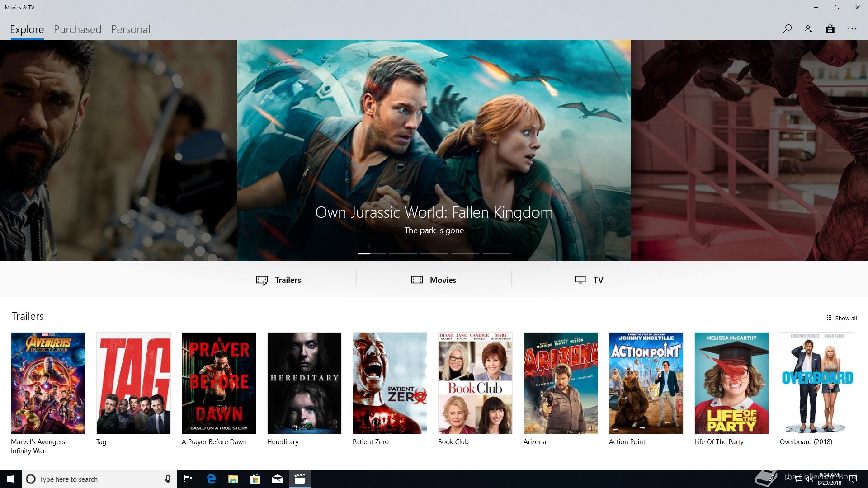Click the Action Point title text
The width and height of the screenshot is (868, 488).
click(x=627, y=442)
